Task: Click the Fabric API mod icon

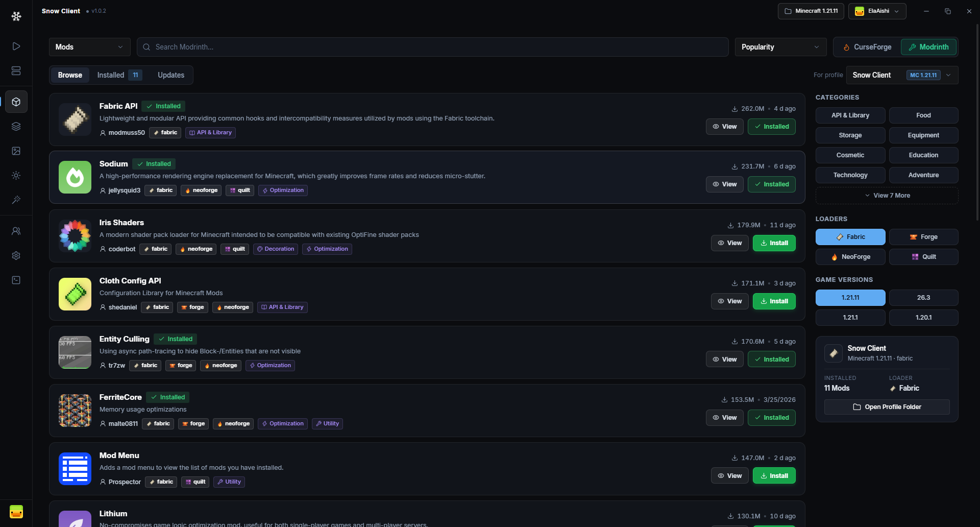Action: (75, 119)
